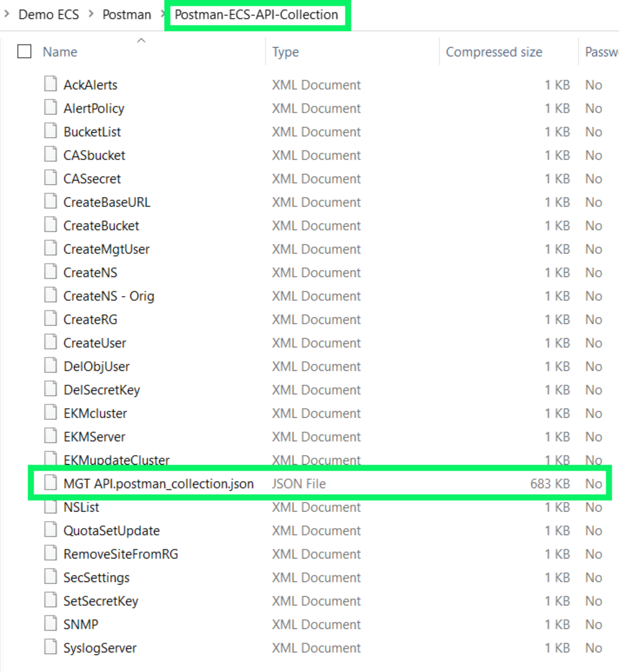Click the AckAlerts file icon

(50, 84)
